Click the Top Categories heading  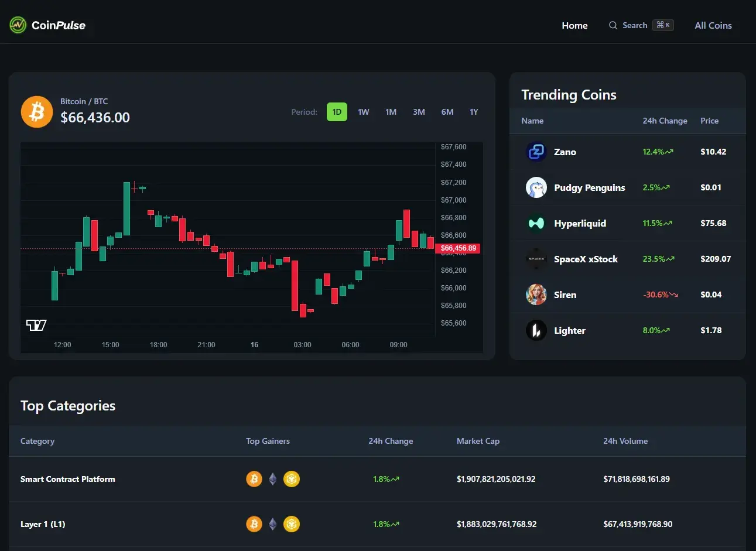tap(68, 406)
